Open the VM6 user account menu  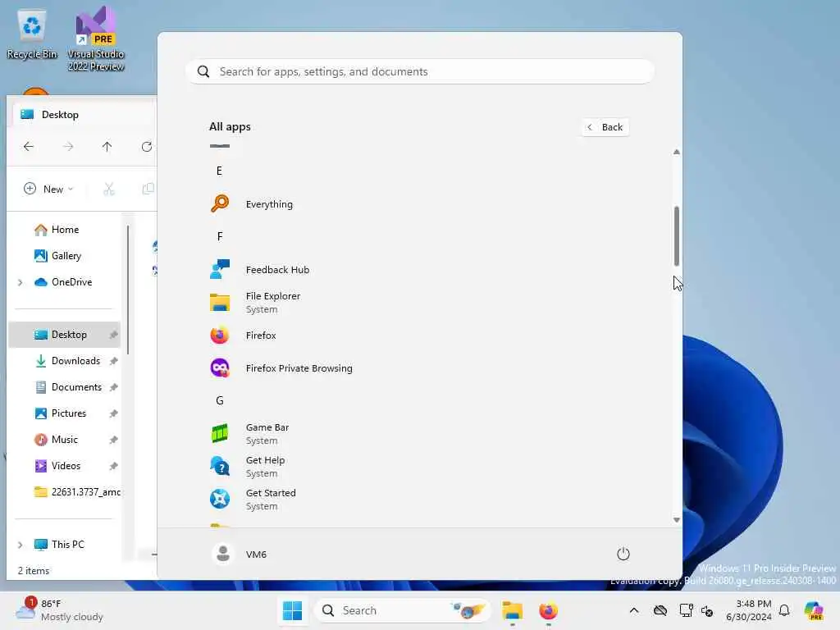tap(239, 554)
